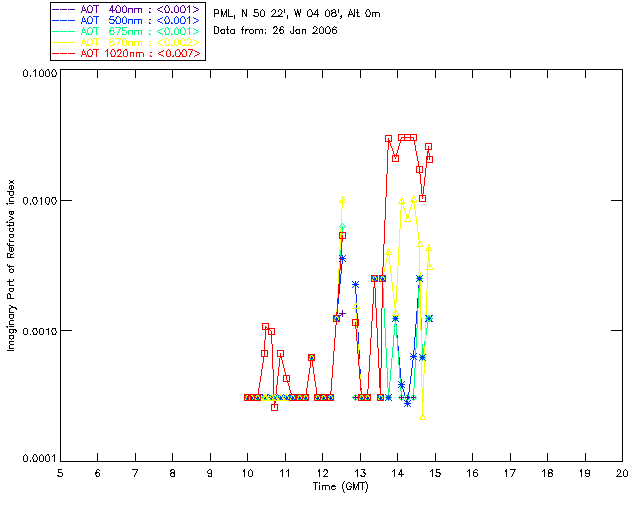Viewport: 640px width, 512px height.
Task: Click the x-axis tick label 18
Action: pos(548,473)
